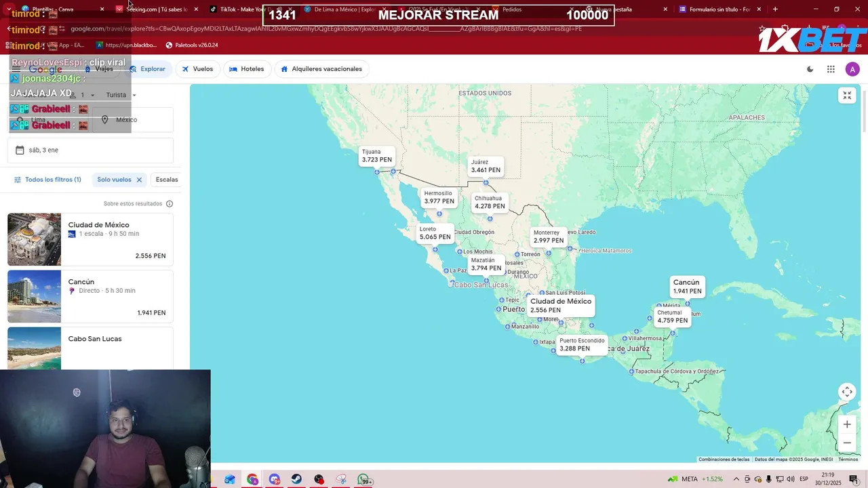Screen dimensions: 868x488
Task: Open WhatsApp from the taskbar
Action: point(364,479)
